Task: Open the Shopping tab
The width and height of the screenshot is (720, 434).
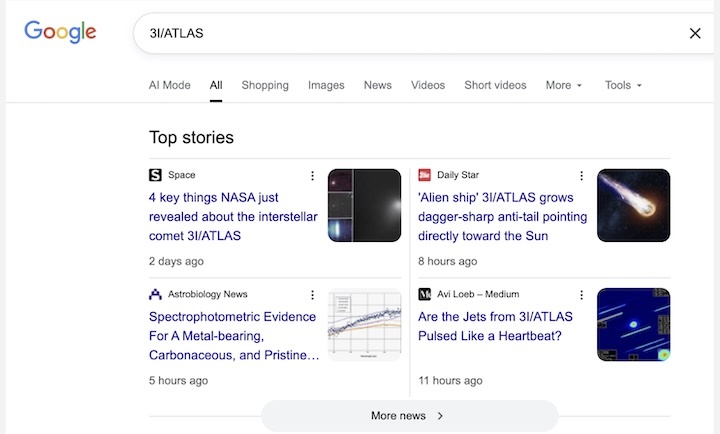Action: pos(265,85)
